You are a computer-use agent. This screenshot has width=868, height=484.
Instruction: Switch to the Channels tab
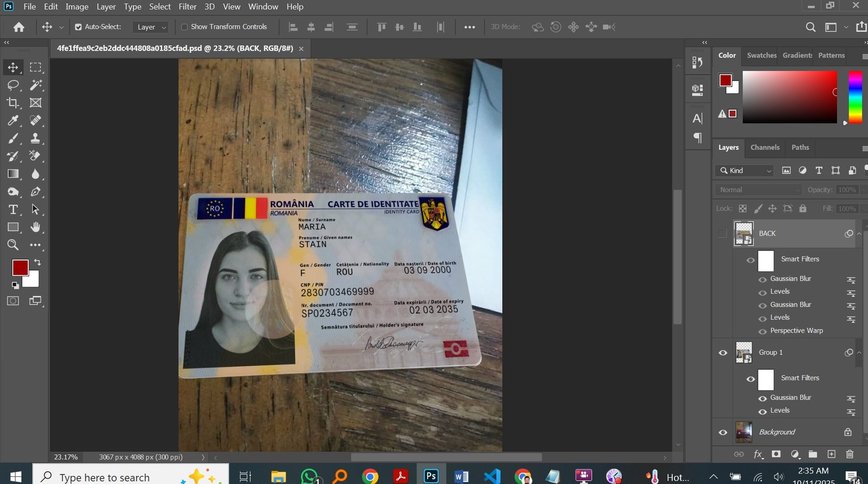coord(764,148)
